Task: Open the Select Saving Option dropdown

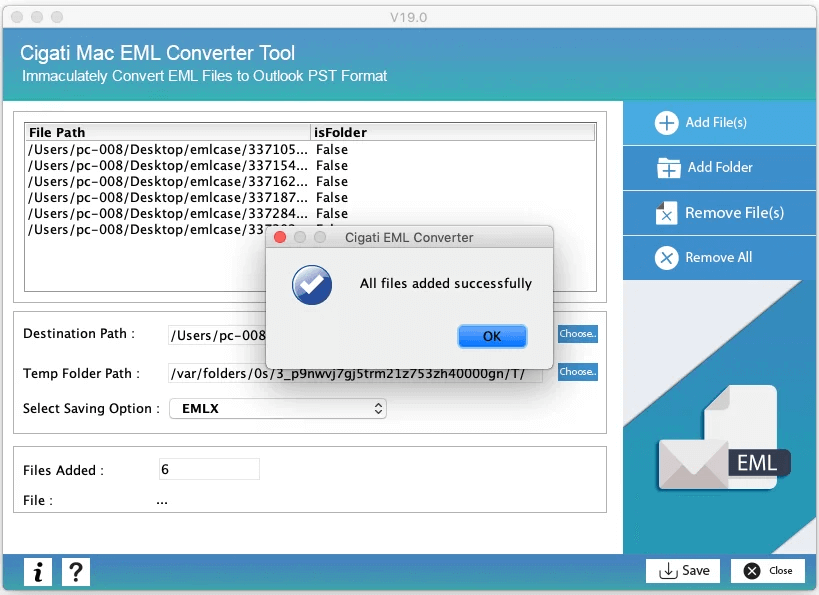Action: pos(278,409)
